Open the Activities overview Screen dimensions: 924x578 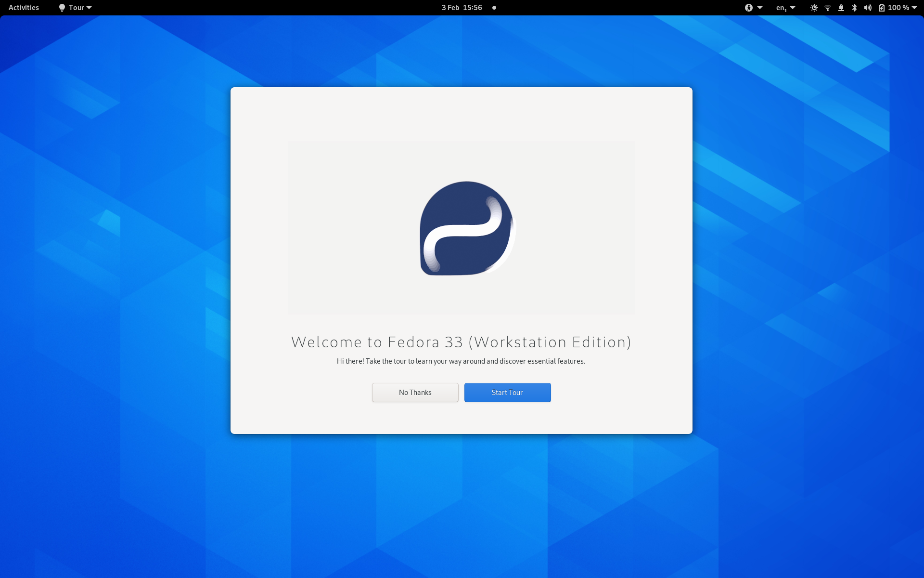pos(24,8)
